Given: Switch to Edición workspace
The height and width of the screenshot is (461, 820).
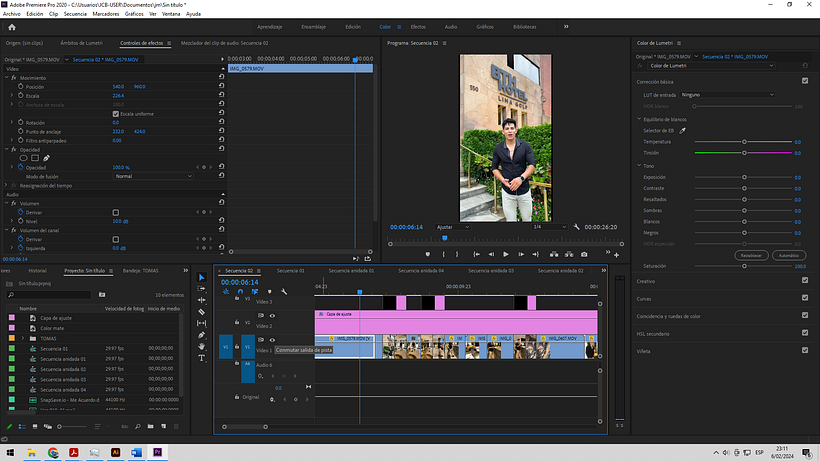Looking at the screenshot, I should 353,27.
